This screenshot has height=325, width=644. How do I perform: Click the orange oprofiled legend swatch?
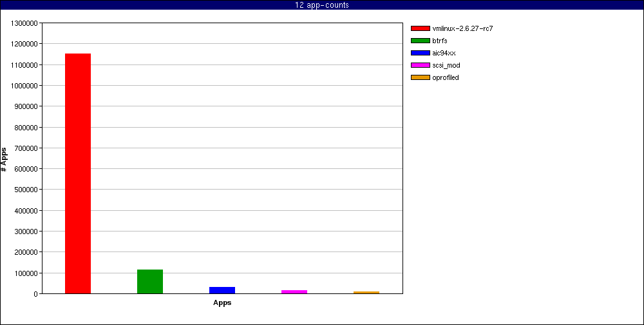pyautogui.click(x=420, y=77)
